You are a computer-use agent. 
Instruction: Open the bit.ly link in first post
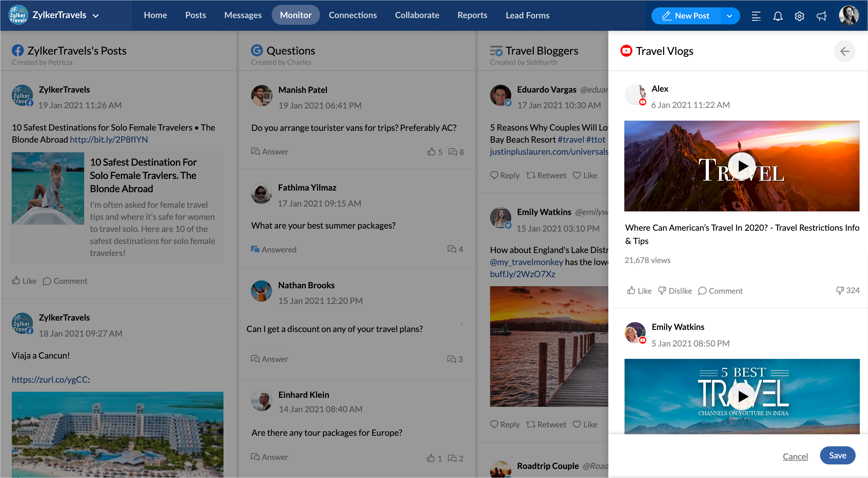click(109, 139)
